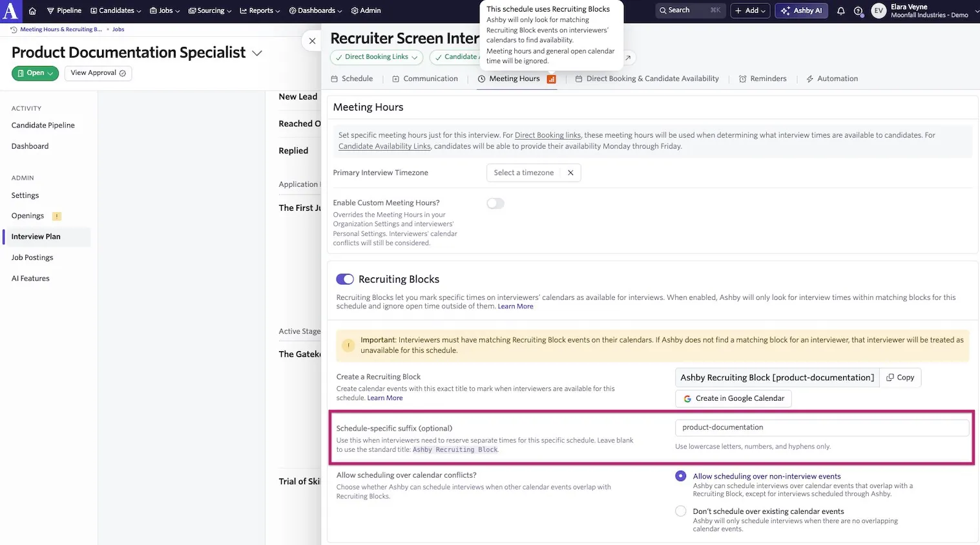This screenshot has height=545, width=980.
Task: Open the Candidate Availability Links link
Action: [384, 147]
